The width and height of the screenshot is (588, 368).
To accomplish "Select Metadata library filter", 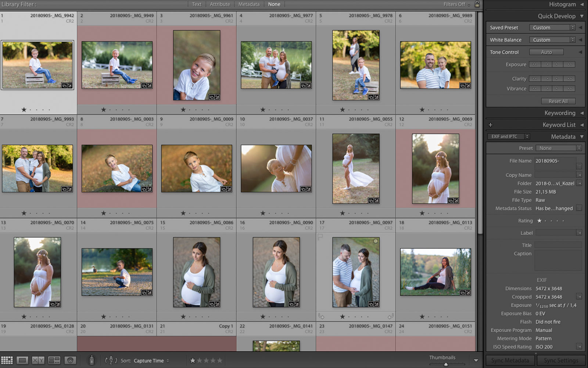I will [249, 4].
